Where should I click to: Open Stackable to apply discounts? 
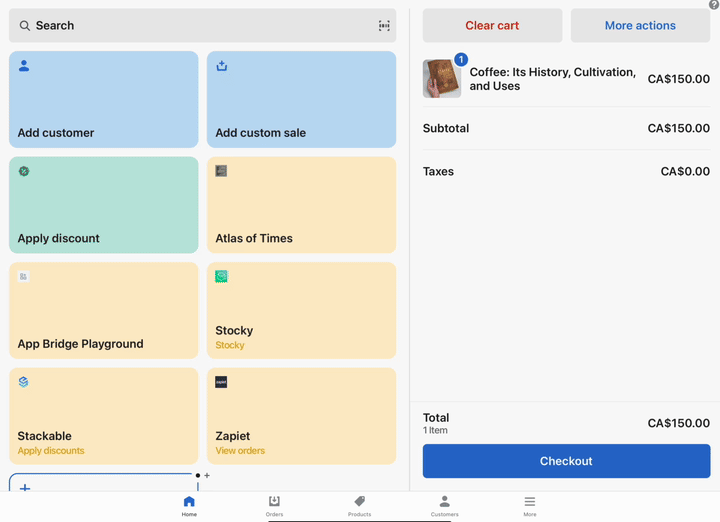[104, 416]
